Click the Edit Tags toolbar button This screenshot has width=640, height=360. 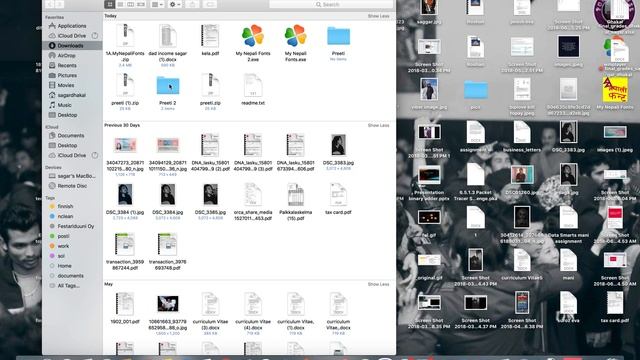[210, 4]
